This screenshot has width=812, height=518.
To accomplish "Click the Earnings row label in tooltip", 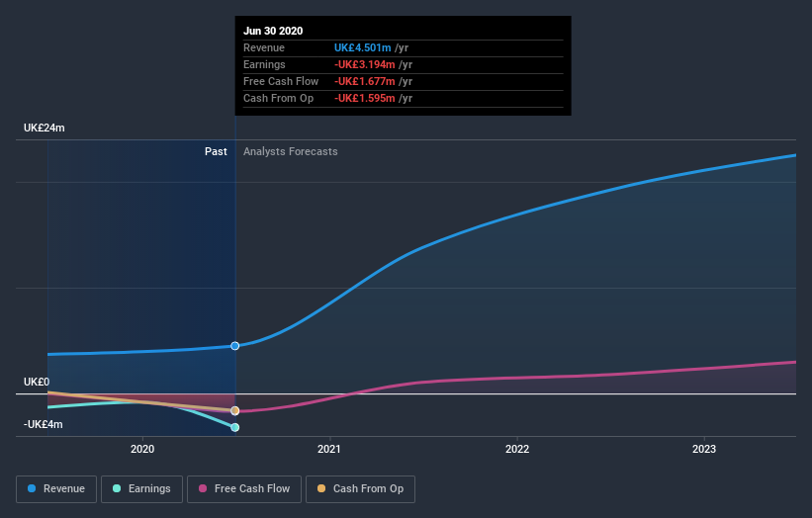I will pos(264,64).
